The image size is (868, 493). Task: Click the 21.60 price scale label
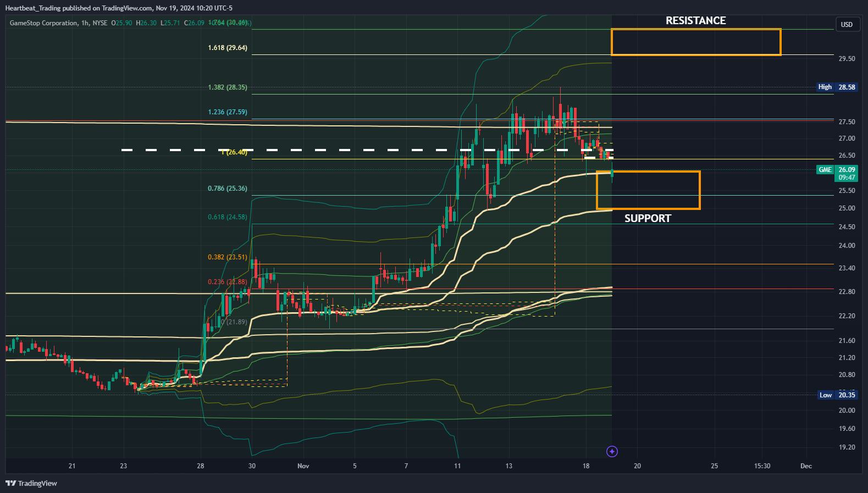coord(847,341)
